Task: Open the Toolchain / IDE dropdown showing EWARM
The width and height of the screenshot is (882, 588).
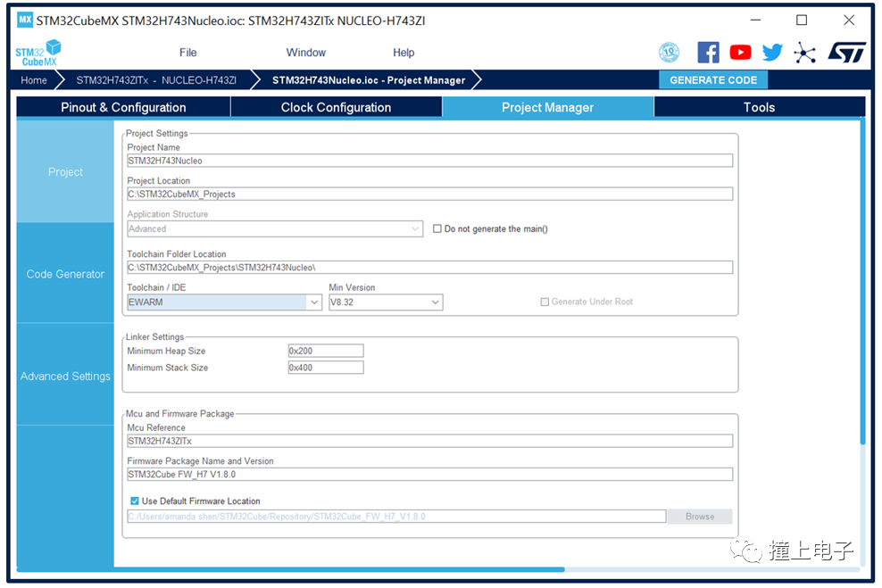Action: pyautogui.click(x=224, y=302)
